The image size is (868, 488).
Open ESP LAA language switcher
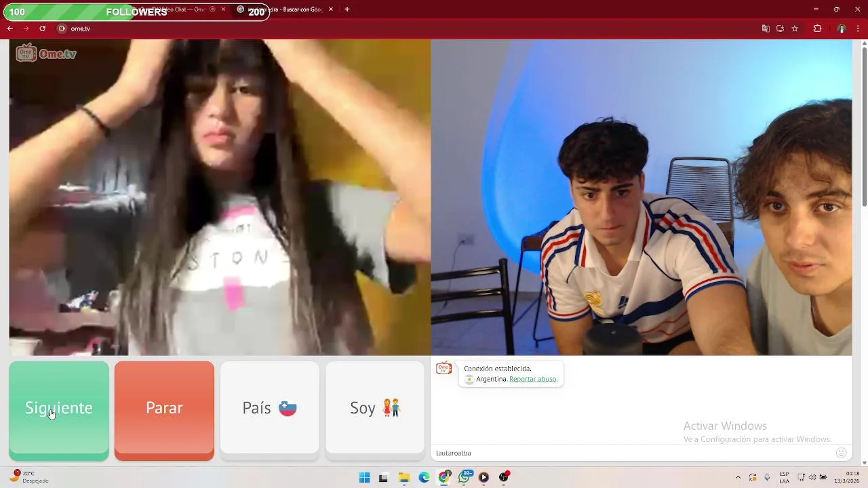click(x=785, y=477)
